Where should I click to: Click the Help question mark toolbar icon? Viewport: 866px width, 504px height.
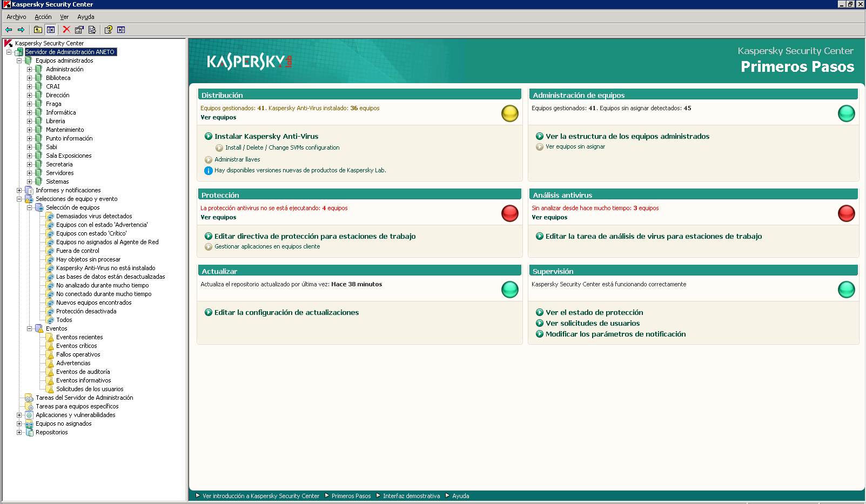click(109, 30)
